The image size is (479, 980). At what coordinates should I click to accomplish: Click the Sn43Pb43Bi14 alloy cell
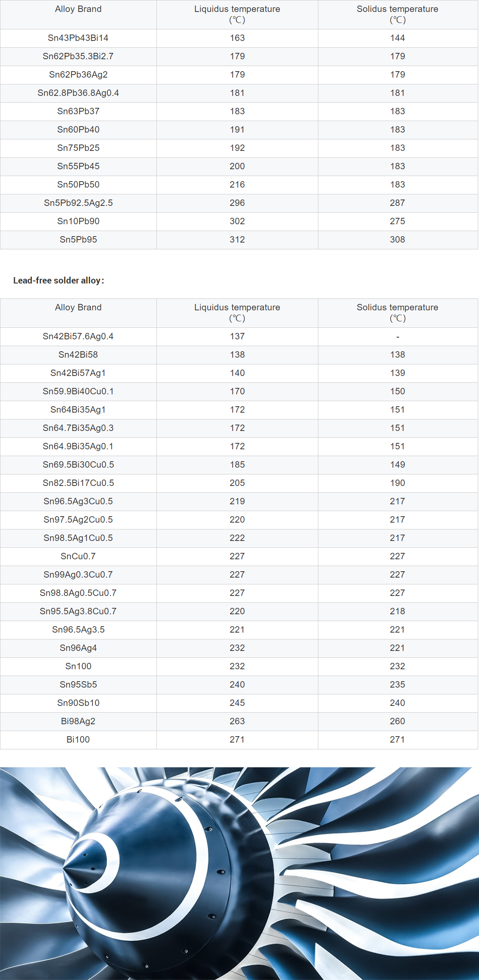point(78,38)
